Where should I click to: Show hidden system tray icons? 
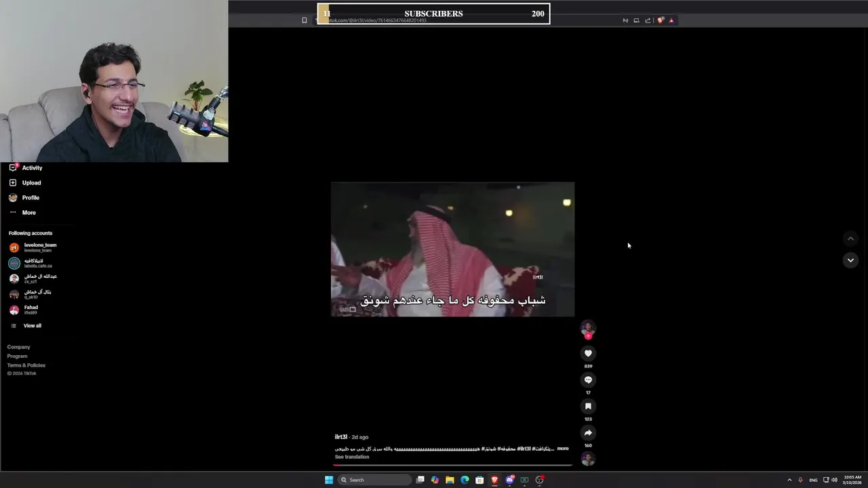pos(789,480)
